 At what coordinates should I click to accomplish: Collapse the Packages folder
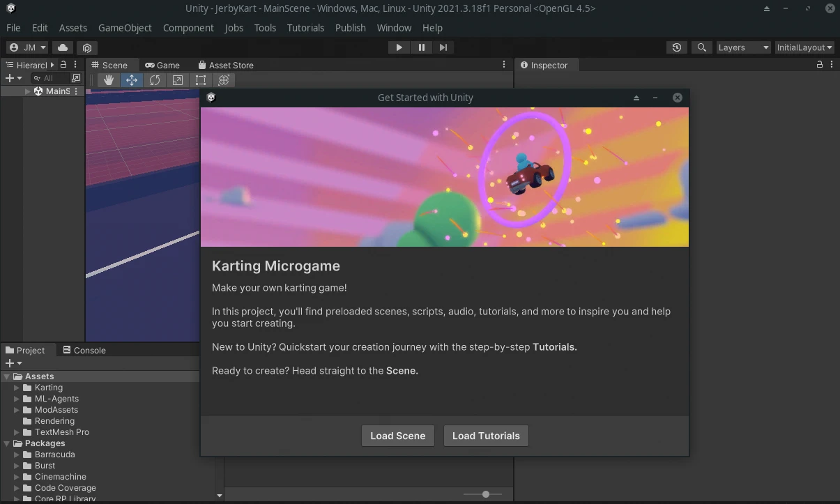pos(6,443)
